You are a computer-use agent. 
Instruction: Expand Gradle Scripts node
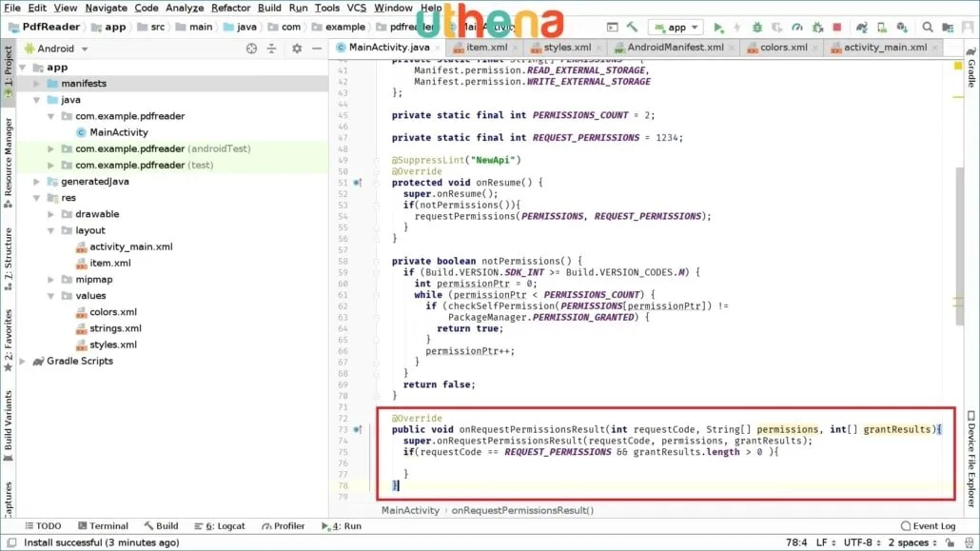click(x=23, y=361)
